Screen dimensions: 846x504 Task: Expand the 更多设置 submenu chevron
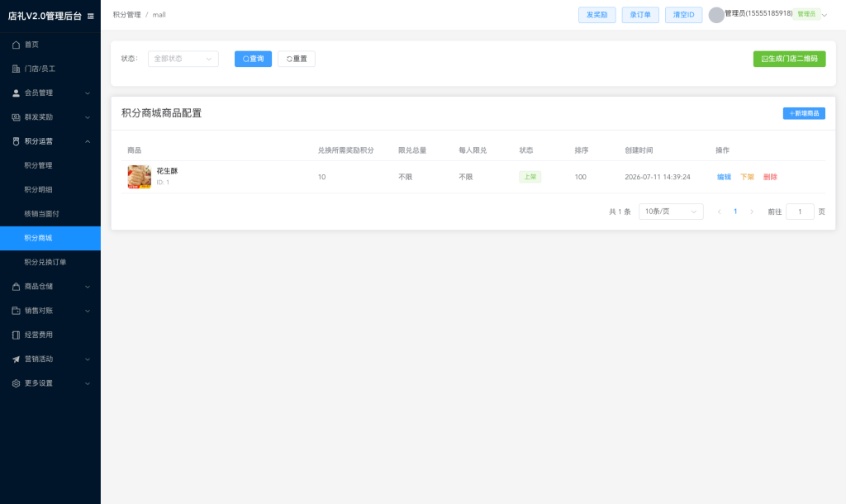point(88,383)
